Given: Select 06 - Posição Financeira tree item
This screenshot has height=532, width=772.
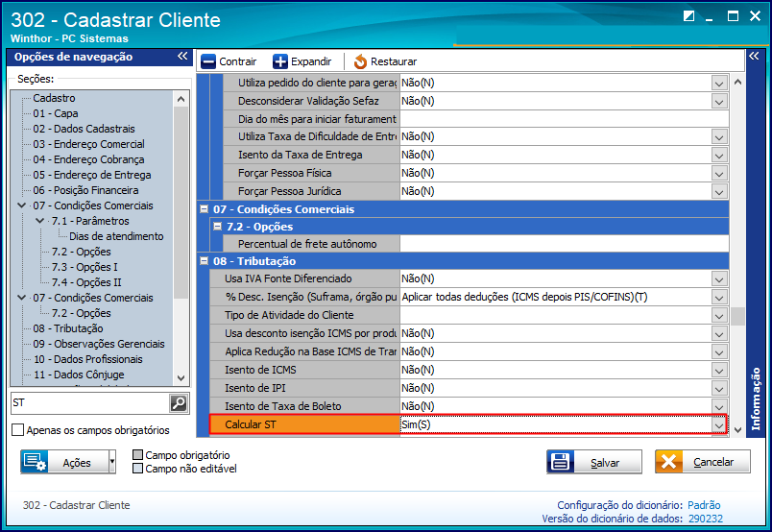Looking at the screenshot, I should click(x=85, y=190).
